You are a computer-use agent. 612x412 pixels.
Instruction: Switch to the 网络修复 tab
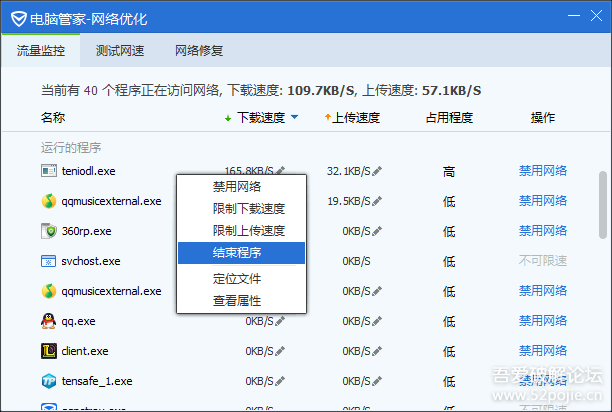[199, 50]
